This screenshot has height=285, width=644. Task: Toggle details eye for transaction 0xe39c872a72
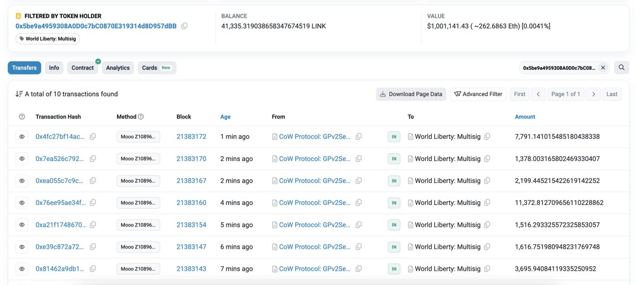22,247
